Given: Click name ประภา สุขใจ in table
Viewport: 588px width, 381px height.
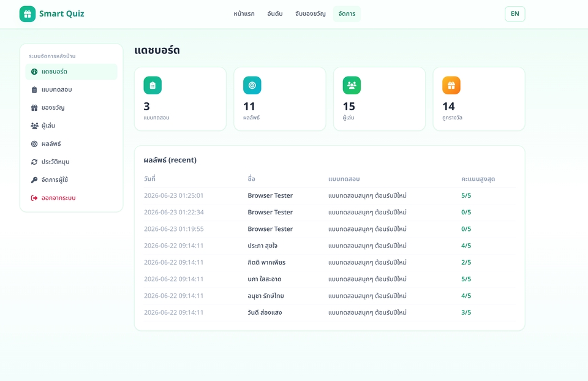Looking at the screenshot, I should tap(263, 246).
